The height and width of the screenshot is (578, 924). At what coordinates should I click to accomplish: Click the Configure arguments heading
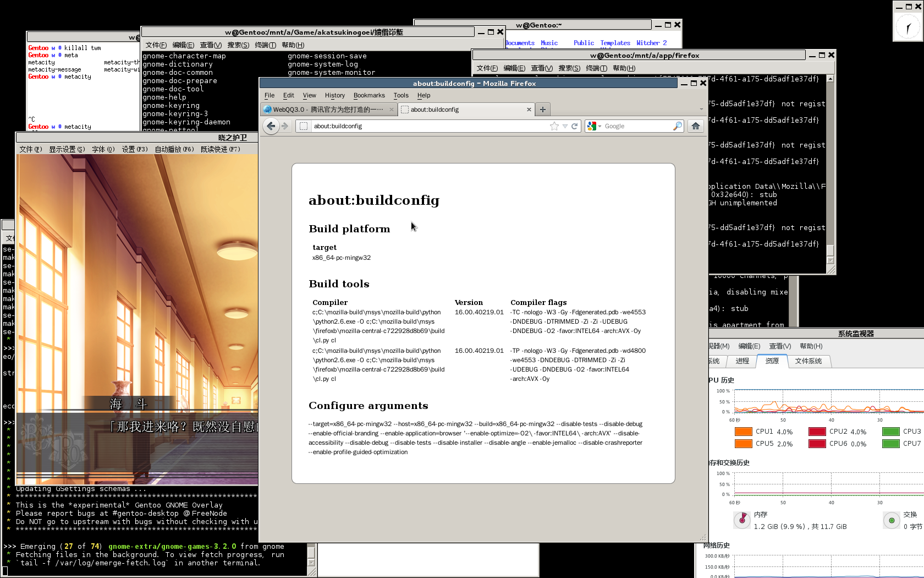point(369,406)
